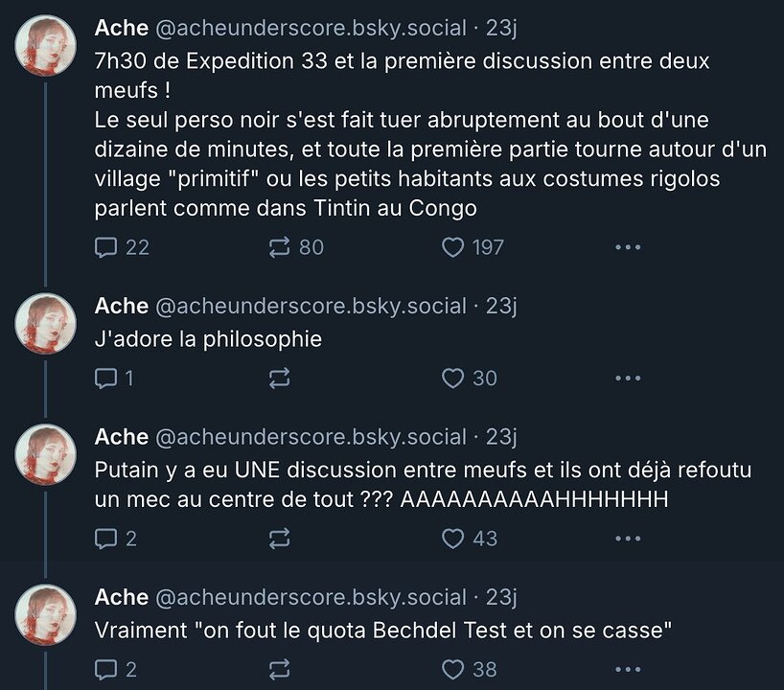Screen dimensions: 784x690
Task: Reply to "J'adore la philosophie" post
Action: tap(106, 379)
